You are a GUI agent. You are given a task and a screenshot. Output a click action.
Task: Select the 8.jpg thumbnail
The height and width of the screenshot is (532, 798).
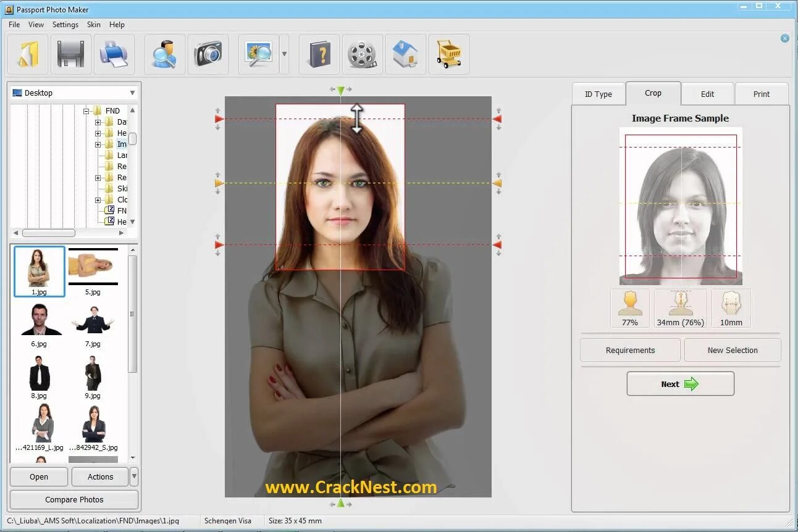pos(39,376)
